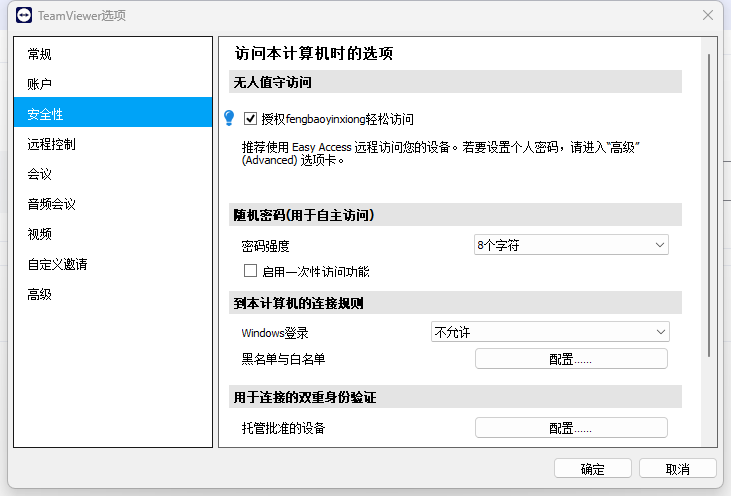Confirm with the 确定 button
This screenshot has width=731, height=496.
pos(593,468)
